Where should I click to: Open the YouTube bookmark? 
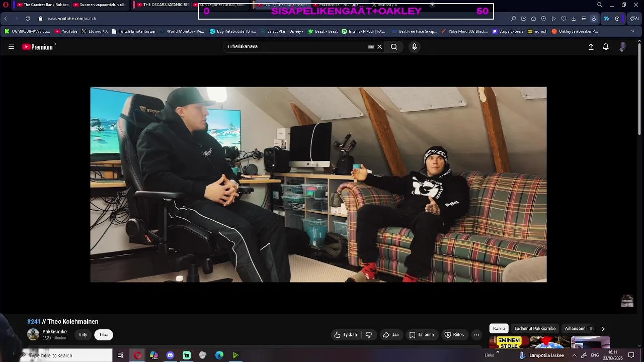66,31
